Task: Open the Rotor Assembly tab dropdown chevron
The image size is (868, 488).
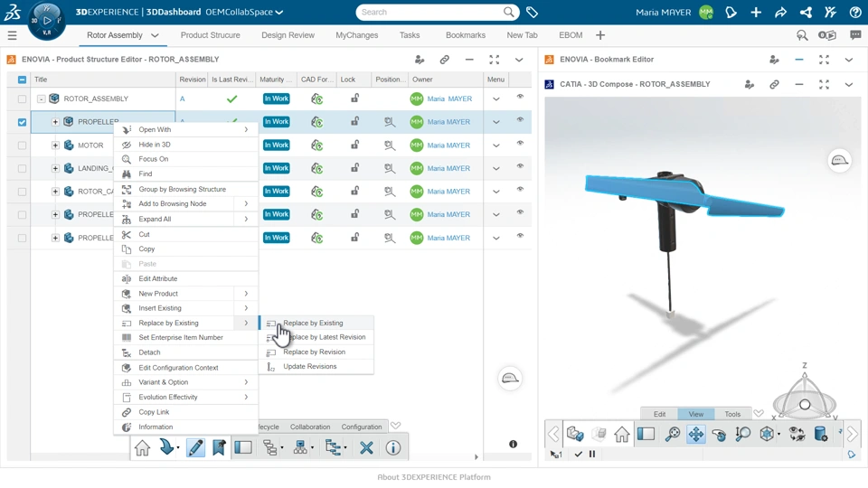Action: pyautogui.click(x=155, y=35)
